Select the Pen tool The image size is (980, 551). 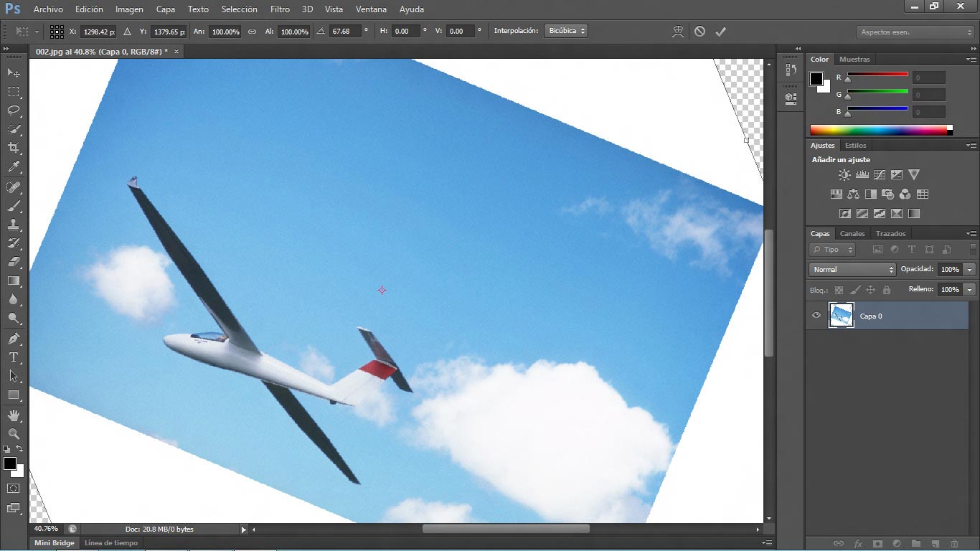[14, 338]
